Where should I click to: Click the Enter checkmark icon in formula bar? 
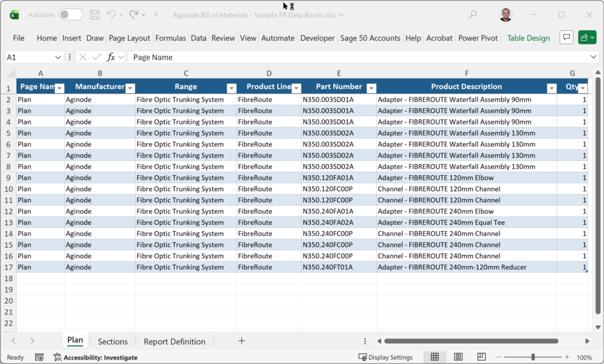point(97,57)
